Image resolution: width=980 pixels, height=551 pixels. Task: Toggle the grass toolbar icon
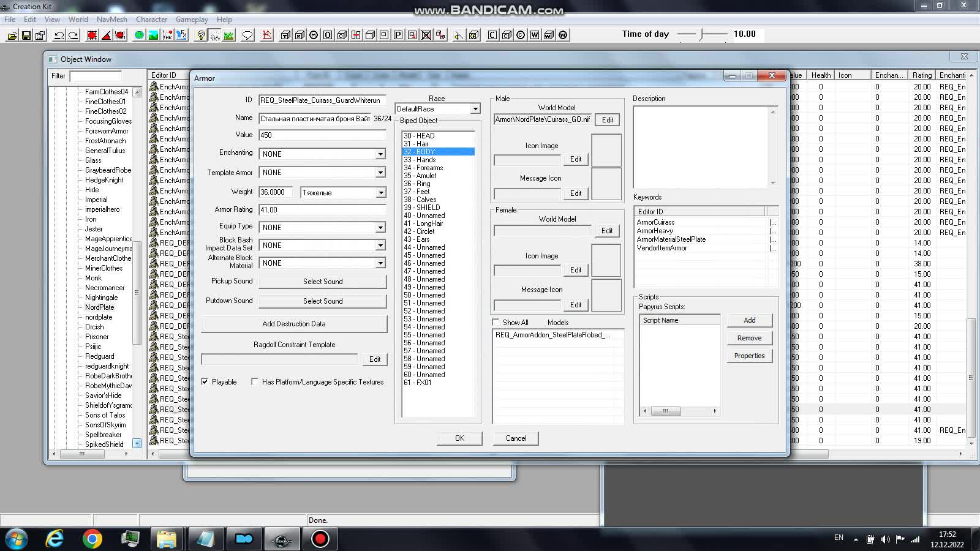(x=228, y=36)
